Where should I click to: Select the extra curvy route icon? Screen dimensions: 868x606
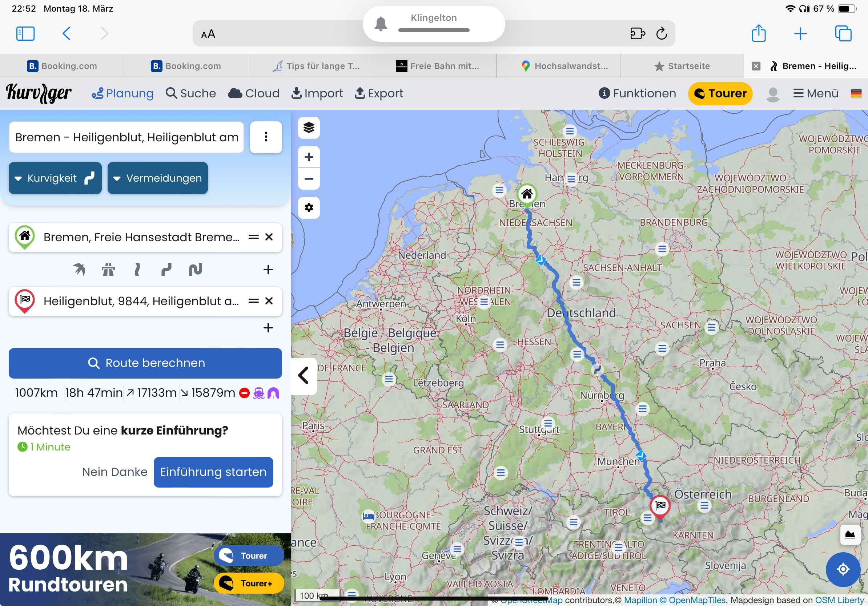tap(196, 269)
